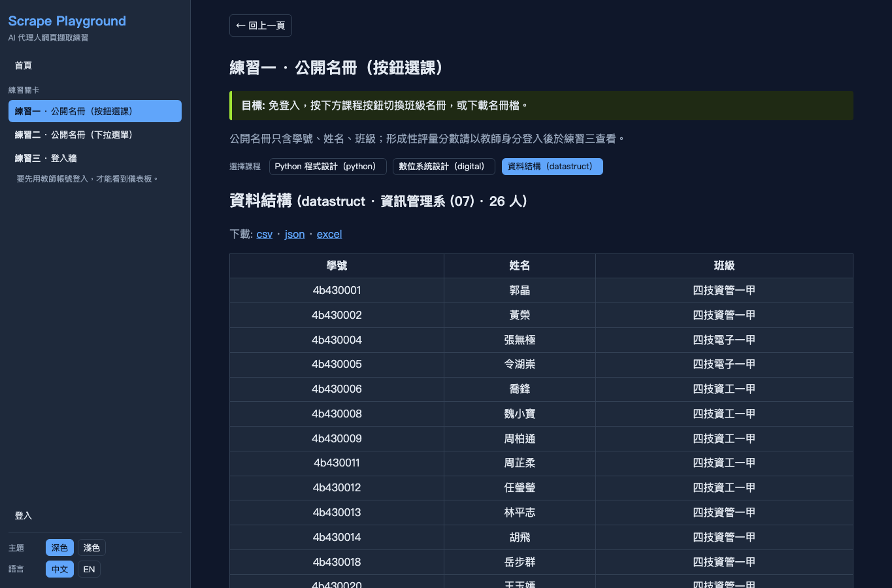
Task: Choose the 資料結構 (datastruct) course
Action: point(552,167)
